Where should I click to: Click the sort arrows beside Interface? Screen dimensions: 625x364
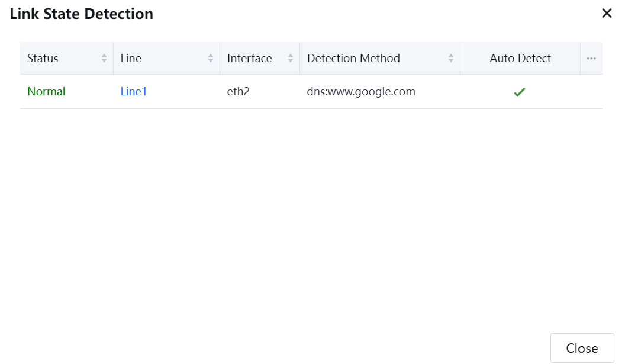pos(291,58)
